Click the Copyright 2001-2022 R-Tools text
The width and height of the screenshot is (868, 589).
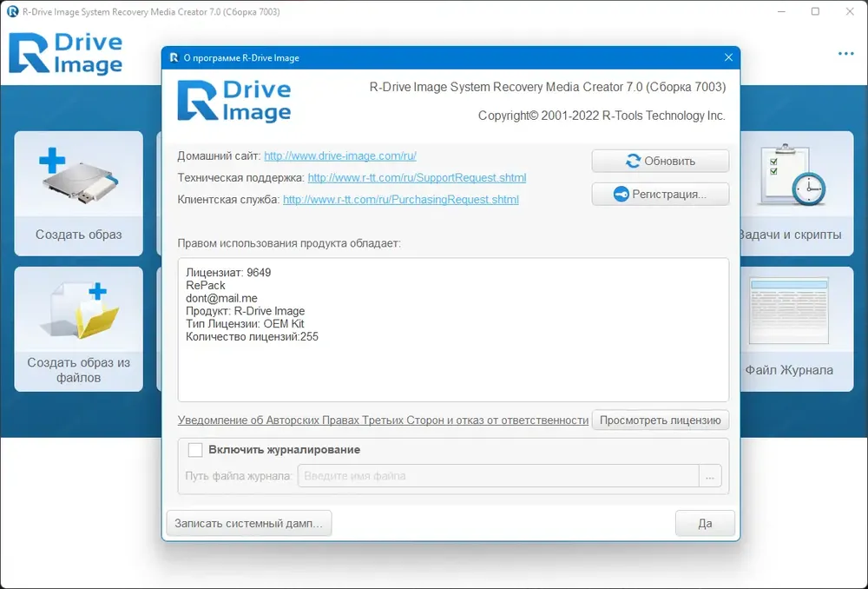[602, 116]
